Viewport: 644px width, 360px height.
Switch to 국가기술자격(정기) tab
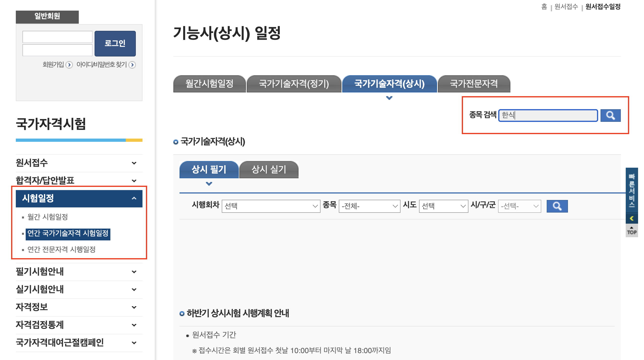tap(294, 84)
